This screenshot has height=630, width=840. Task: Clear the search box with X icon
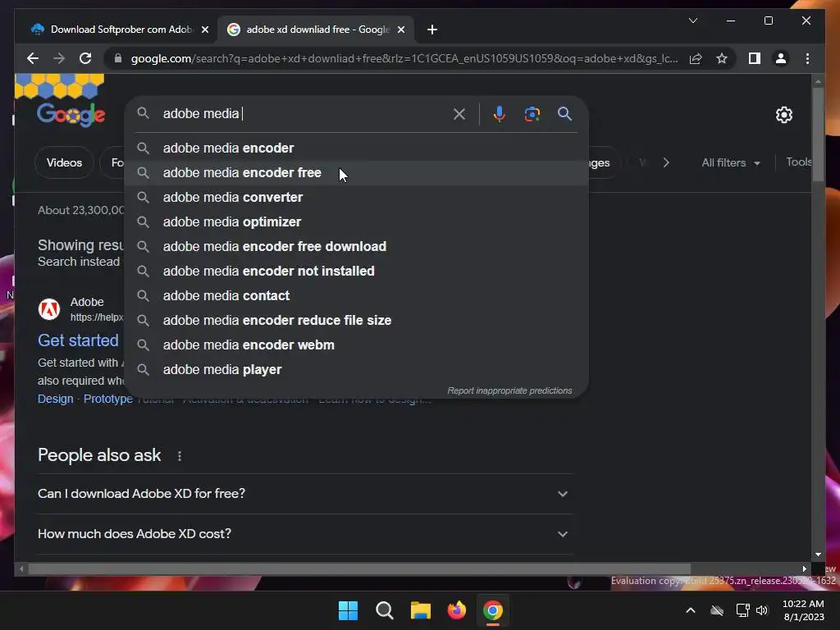pos(459,114)
